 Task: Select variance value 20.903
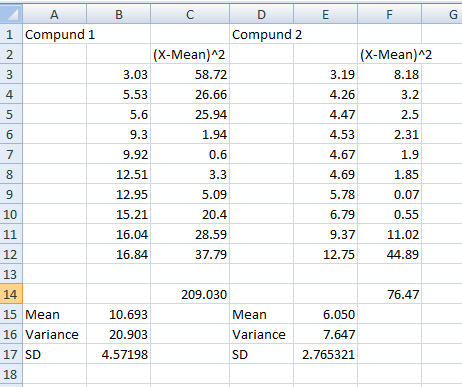pyautogui.click(x=118, y=334)
